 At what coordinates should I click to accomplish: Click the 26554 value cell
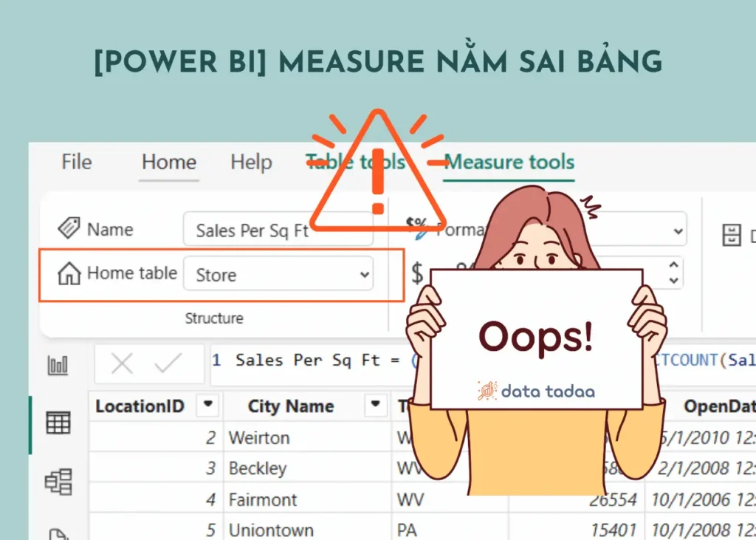[x=577, y=499]
